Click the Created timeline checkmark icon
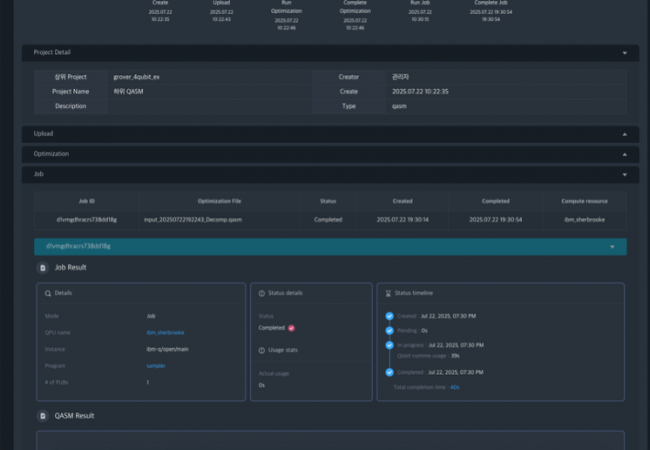650x450 pixels. point(389,316)
